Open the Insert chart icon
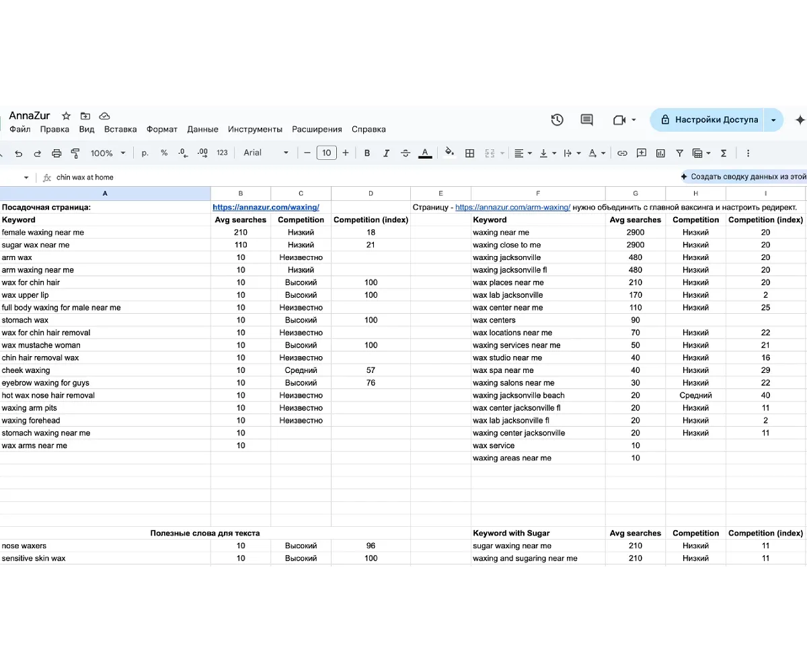The height and width of the screenshot is (672, 807). pyautogui.click(x=660, y=153)
